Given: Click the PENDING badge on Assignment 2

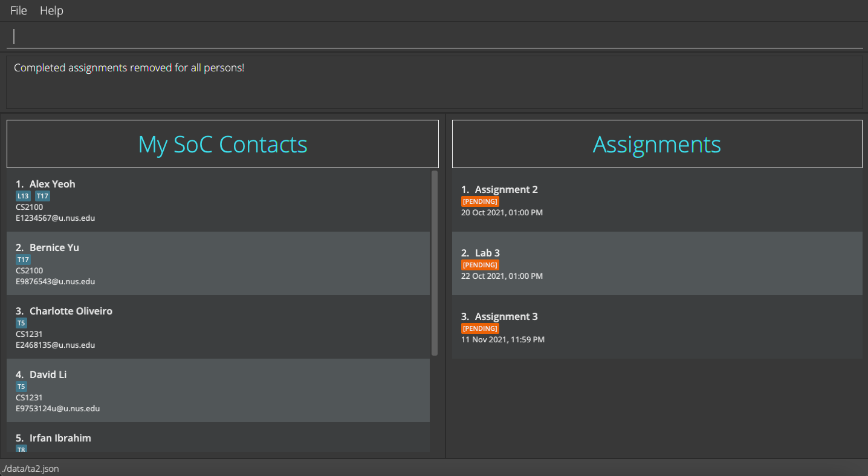Looking at the screenshot, I should pyautogui.click(x=480, y=201).
